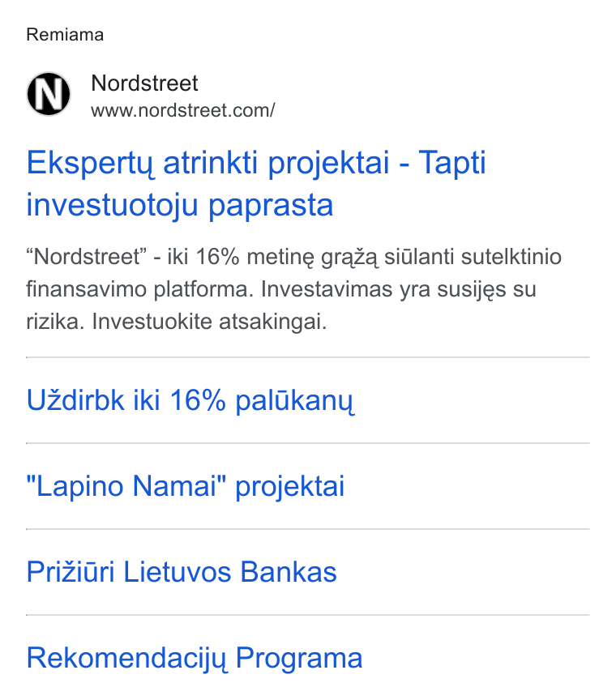Image resolution: width=616 pixels, height=700 pixels.
Task: Click "sutelktinio" in the ad description
Action: (x=511, y=257)
